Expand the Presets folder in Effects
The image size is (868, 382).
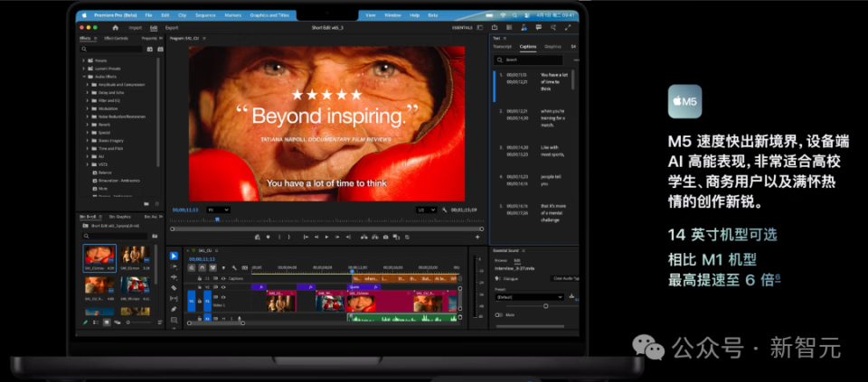pyautogui.click(x=84, y=61)
